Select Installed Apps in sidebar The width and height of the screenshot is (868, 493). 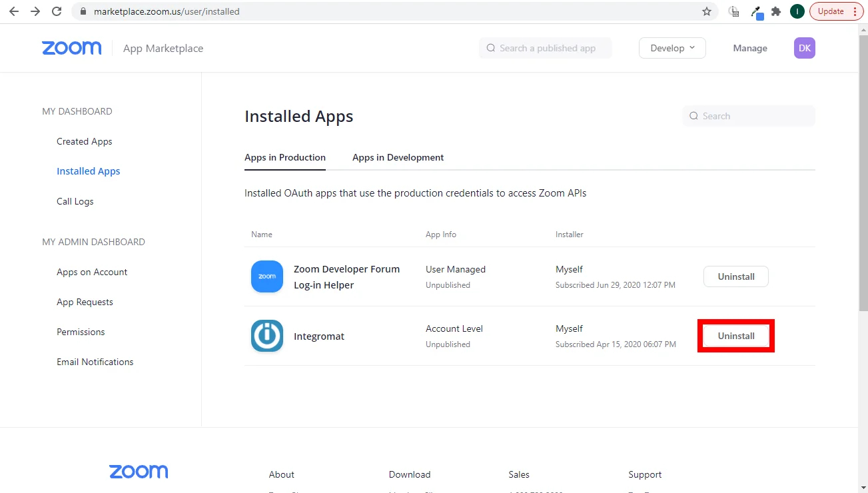[x=89, y=171]
